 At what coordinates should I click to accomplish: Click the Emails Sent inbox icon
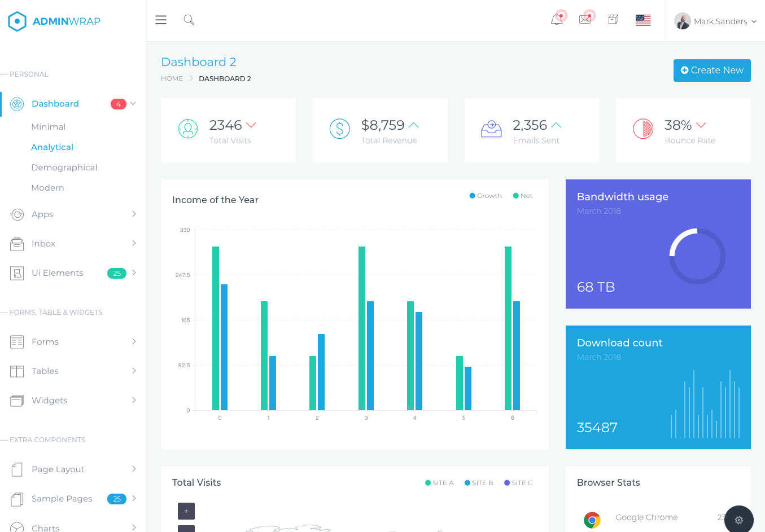click(x=491, y=129)
